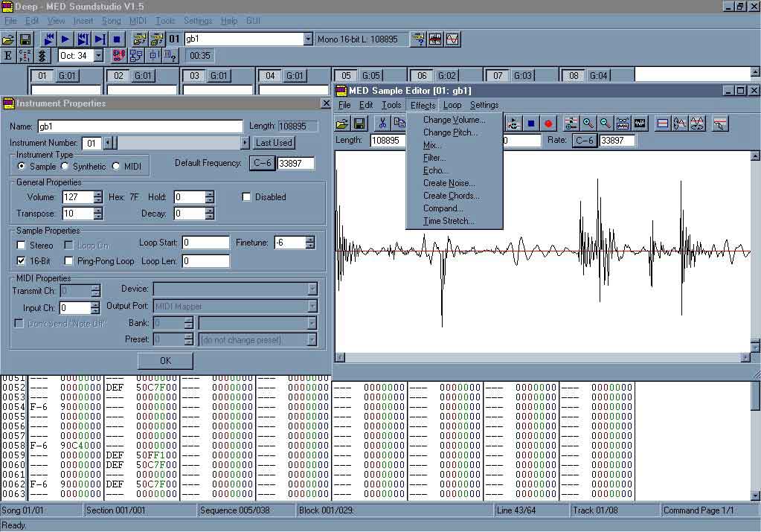
Task: Click the Last Used button
Action: pyautogui.click(x=274, y=143)
